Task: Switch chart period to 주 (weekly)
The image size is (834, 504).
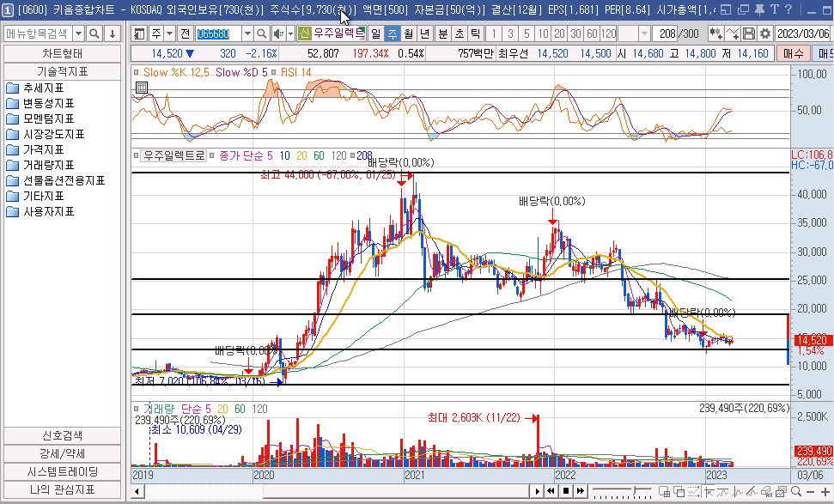Action: (x=392, y=34)
